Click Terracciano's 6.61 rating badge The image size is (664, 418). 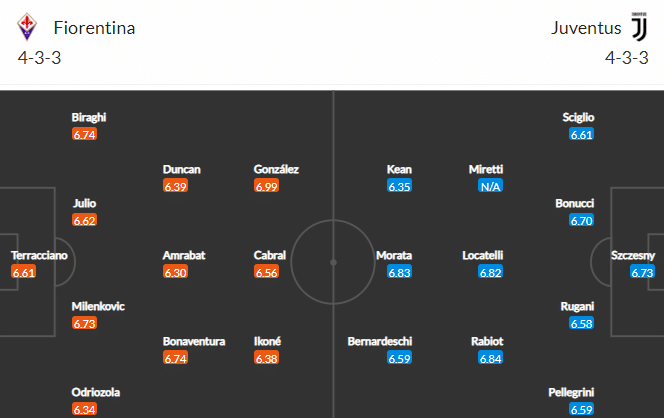click(23, 272)
